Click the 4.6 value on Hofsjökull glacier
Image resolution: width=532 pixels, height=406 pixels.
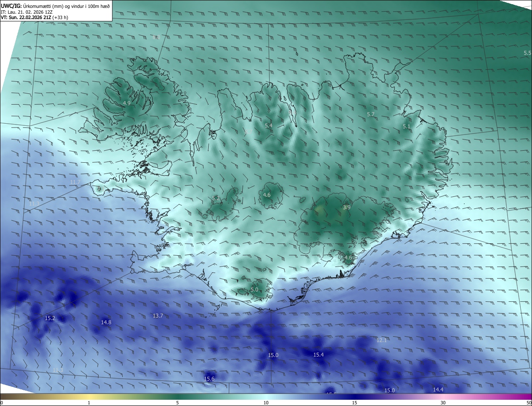267,195
